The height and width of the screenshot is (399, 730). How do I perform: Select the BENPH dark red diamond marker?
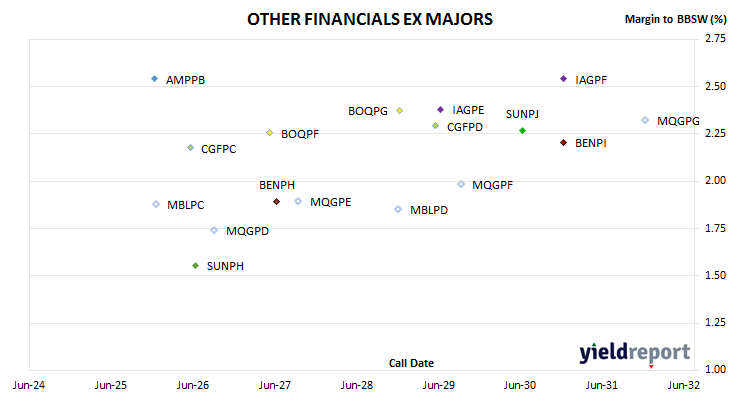pos(277,202)
